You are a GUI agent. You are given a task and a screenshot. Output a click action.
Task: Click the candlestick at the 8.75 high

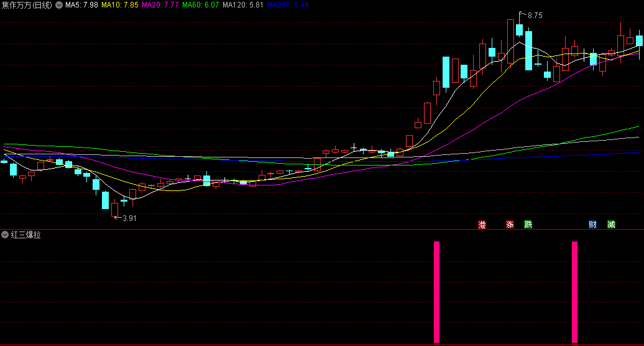(520, 30)
